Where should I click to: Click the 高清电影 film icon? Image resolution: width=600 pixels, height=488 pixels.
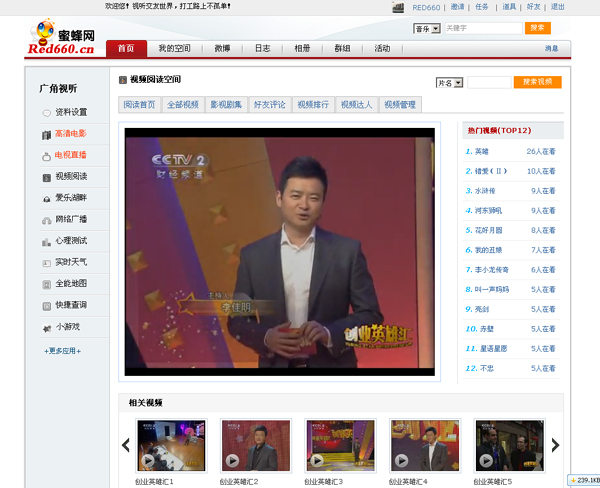tap(46, 135)
